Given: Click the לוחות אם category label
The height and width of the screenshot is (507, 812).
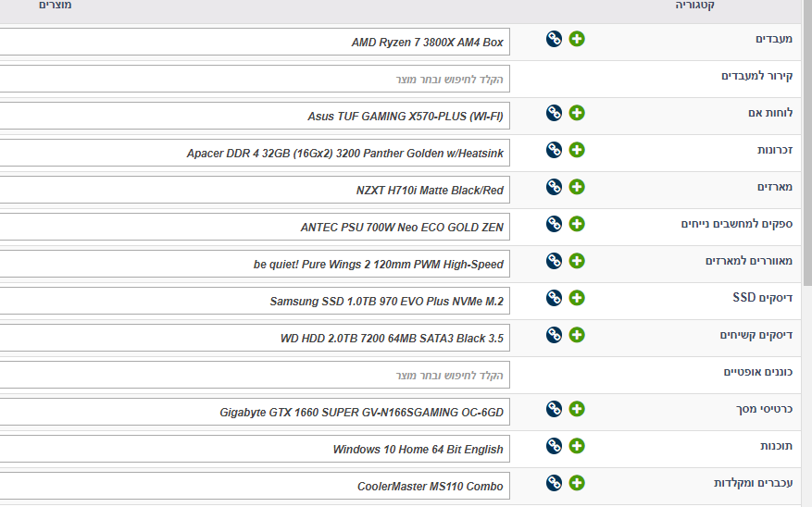Looking at the screenshot, I should click(x=770, y=113).
